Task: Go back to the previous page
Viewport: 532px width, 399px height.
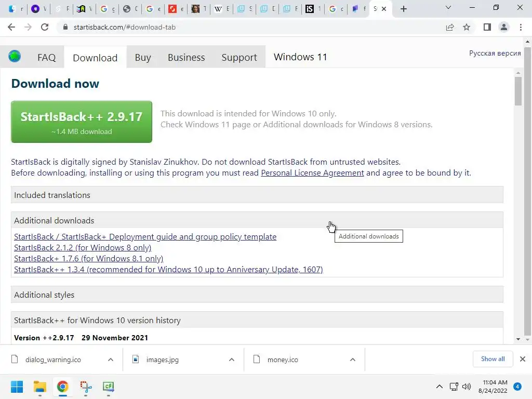Action: click(11, 27)
